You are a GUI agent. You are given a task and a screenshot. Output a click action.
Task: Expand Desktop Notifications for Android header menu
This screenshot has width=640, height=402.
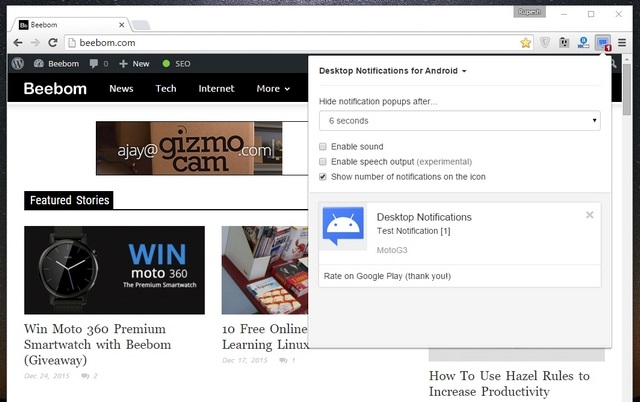pyautogui.click(x=393, y=71)
